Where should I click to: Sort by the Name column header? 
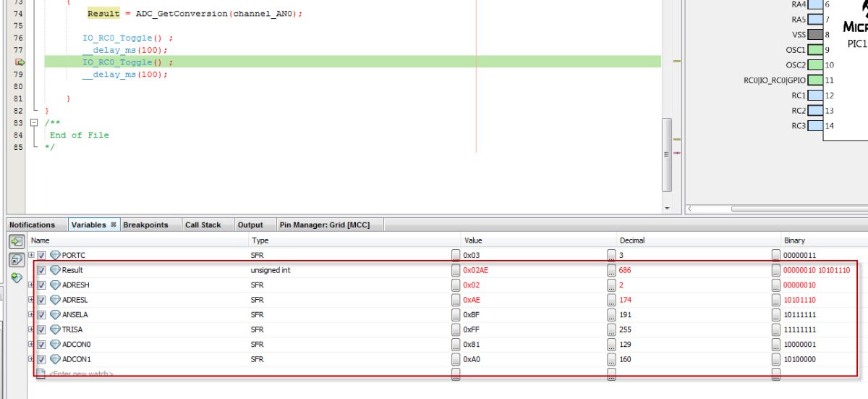pyautogui.click(x=137, y=240)
